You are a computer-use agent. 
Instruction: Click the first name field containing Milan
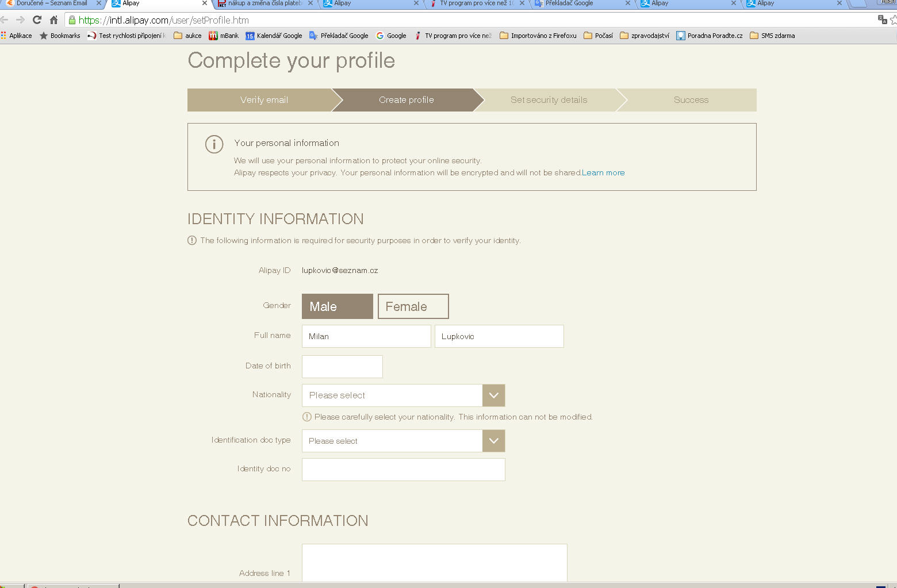(366, 336)
